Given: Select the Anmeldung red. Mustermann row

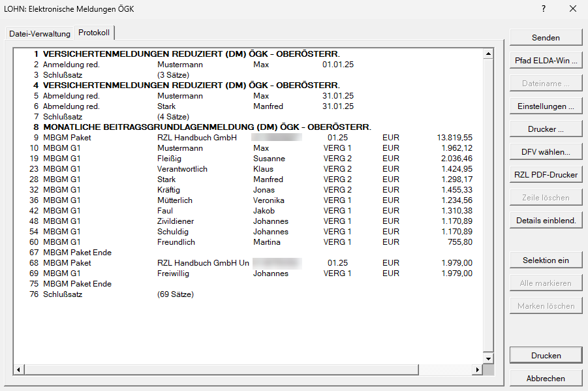Looking at the screenshot, I should pyautogui.click(x=196, y=65).
